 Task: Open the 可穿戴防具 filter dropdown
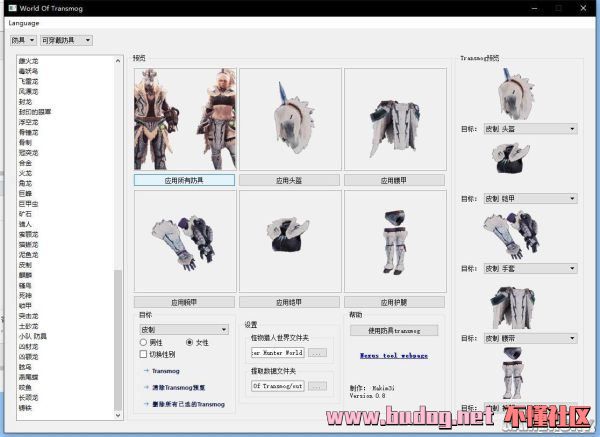tap(66, 40)
